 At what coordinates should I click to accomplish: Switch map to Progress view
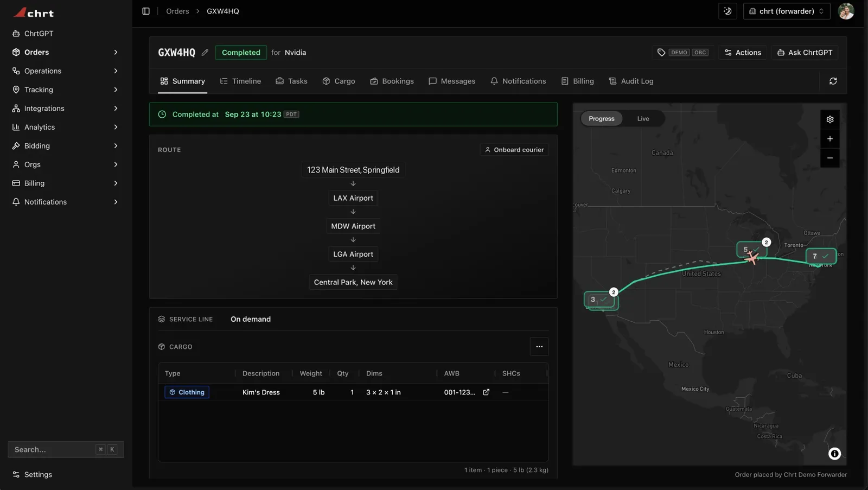601,119
